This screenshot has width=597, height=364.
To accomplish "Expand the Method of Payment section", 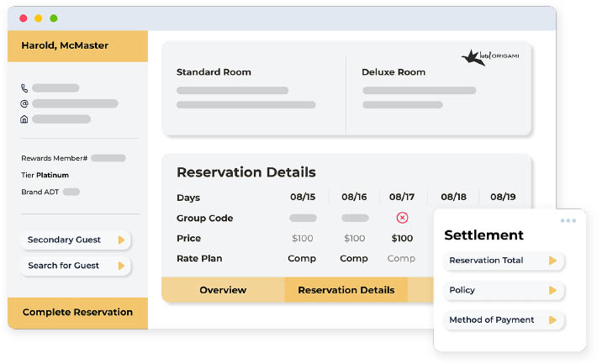I will point(503,319).
